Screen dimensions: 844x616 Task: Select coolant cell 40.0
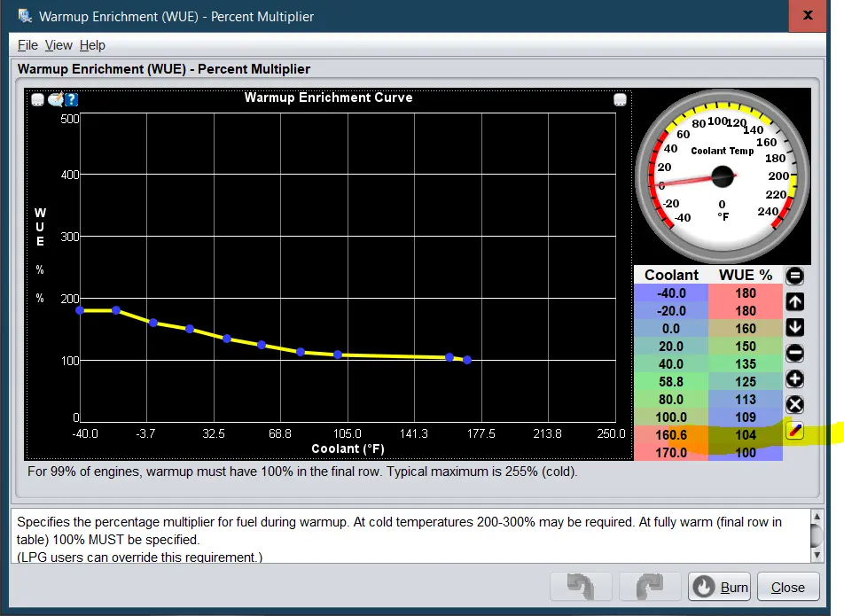coord(671,364)
